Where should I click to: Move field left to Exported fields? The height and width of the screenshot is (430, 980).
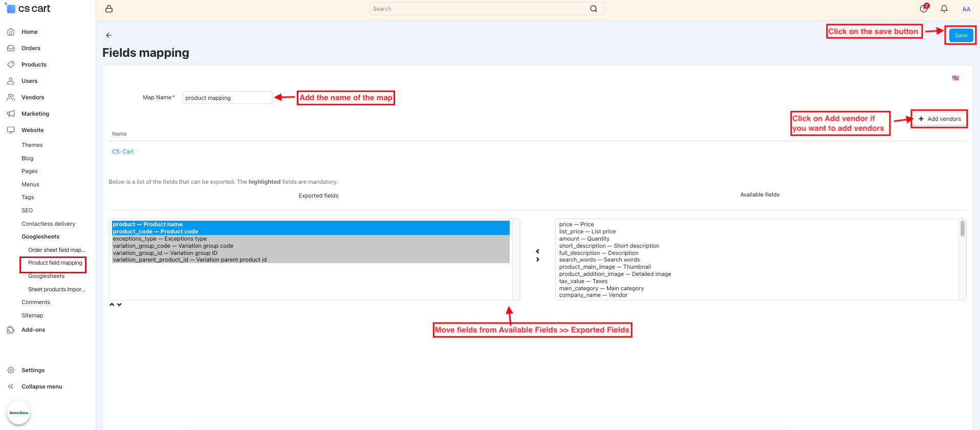click(x=537, y=251)
